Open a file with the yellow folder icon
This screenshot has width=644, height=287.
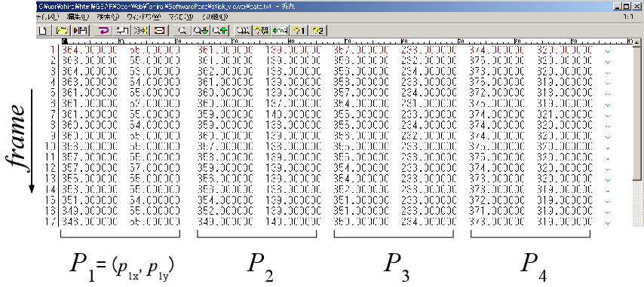click(62, 30)
